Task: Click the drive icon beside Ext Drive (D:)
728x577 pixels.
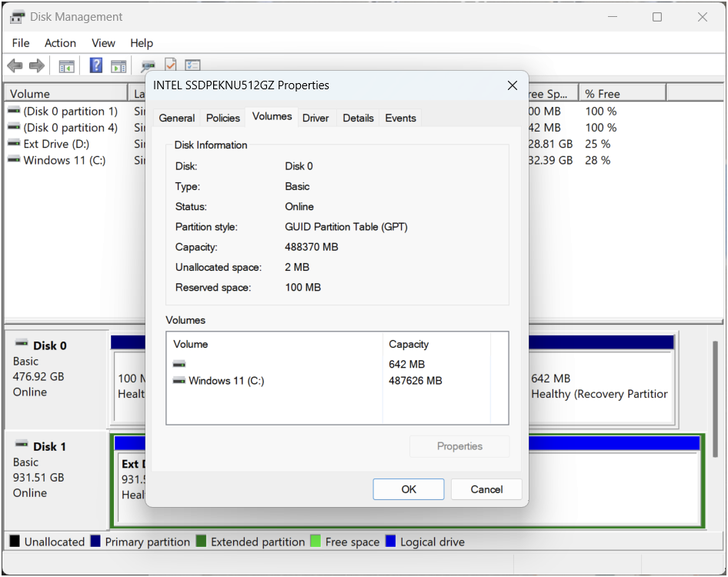Action: click(14, 143)
